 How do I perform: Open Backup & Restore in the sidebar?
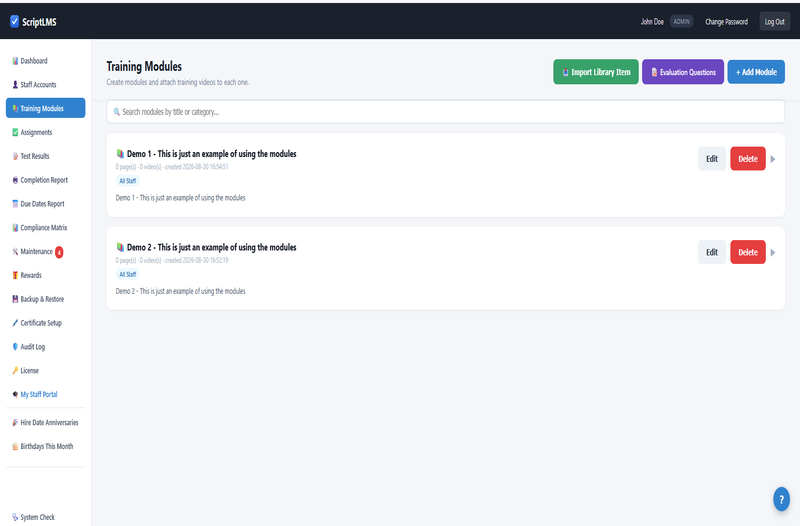[x=45, y=299]
